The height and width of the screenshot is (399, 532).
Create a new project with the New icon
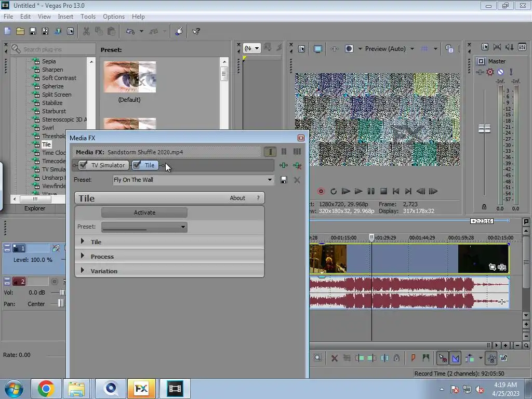(7, 31)
